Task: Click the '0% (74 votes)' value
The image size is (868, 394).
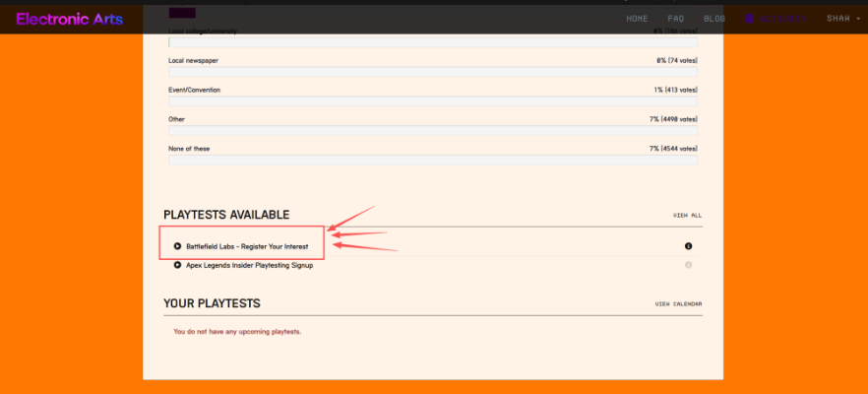Action: click(x=677, y=60)
